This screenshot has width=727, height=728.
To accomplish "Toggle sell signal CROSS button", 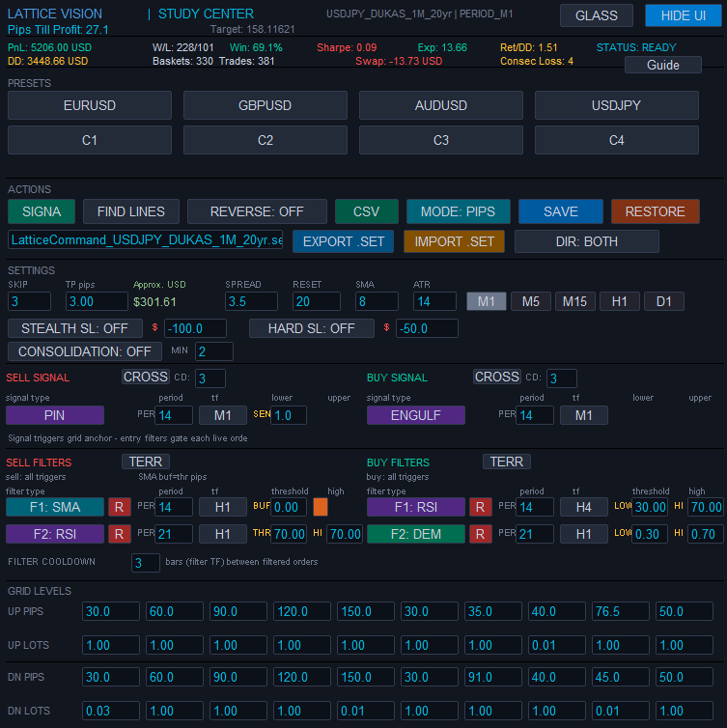I will [x=146, y=377].
